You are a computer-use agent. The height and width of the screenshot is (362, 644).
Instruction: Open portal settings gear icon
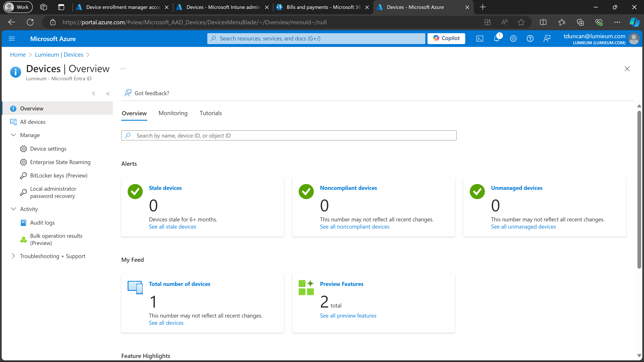coord(513,39)
